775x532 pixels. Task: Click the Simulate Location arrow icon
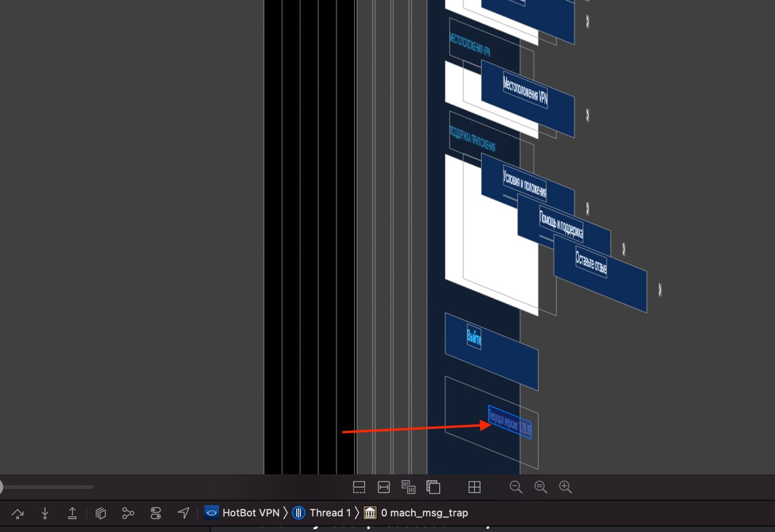(183, 513)
